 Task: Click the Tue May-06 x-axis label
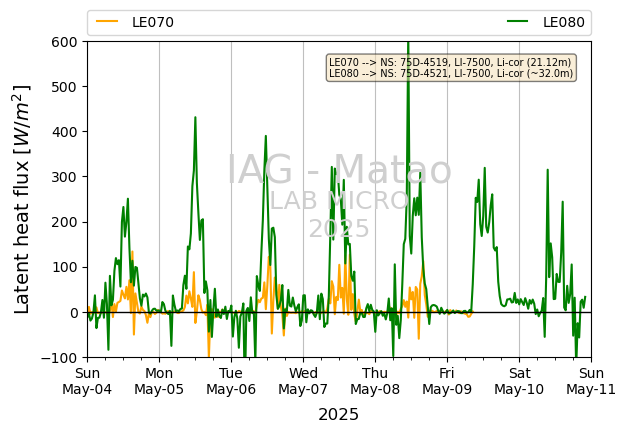point(231,381)
